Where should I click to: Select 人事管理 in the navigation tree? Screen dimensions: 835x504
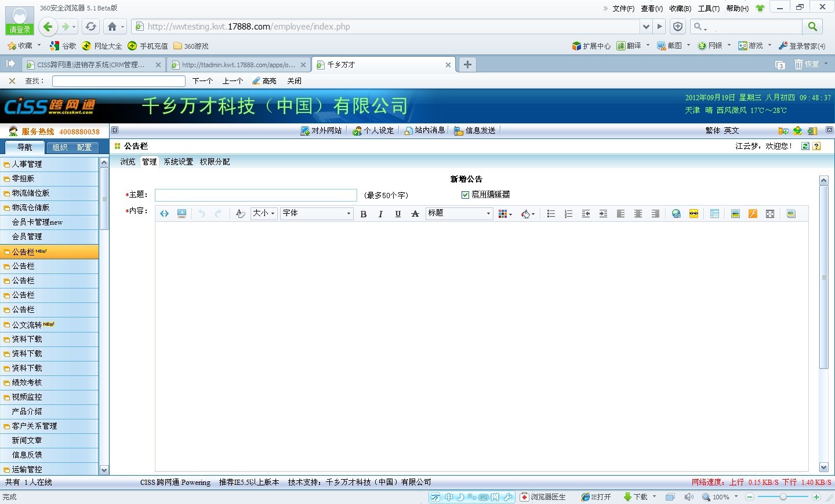coord(27,164)
